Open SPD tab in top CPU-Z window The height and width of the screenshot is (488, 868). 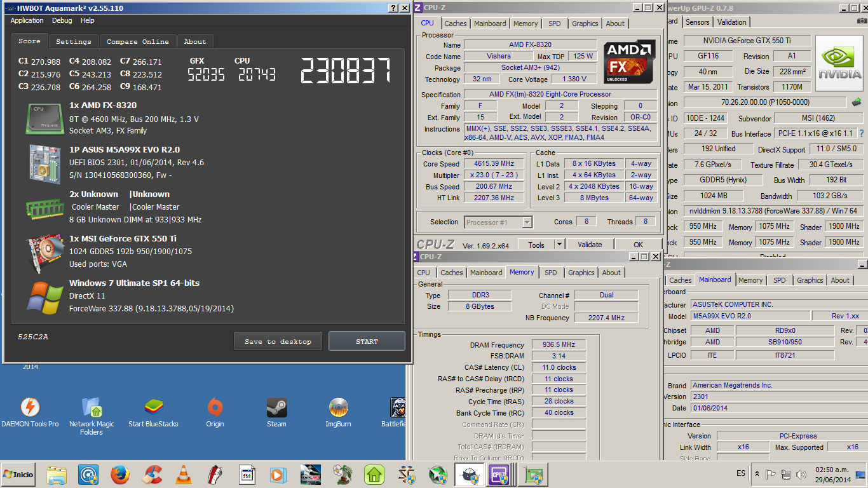click(x=555, y=24)
